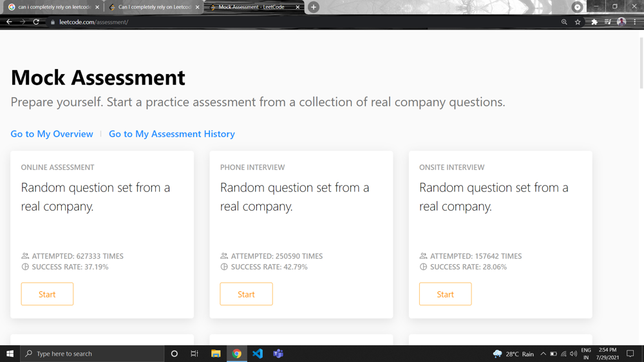Open Go to My Overview link
The image size is (644, 362).
[x=52, y=134]
